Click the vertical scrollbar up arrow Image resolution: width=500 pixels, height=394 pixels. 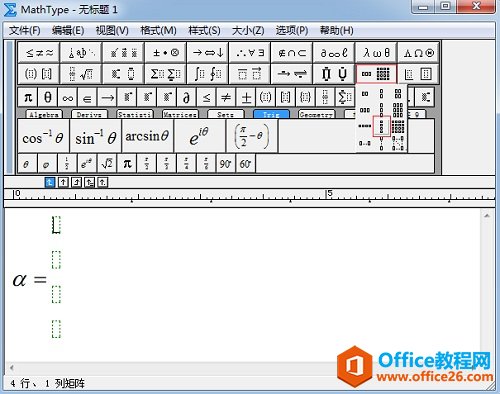(x=487, y=216)
